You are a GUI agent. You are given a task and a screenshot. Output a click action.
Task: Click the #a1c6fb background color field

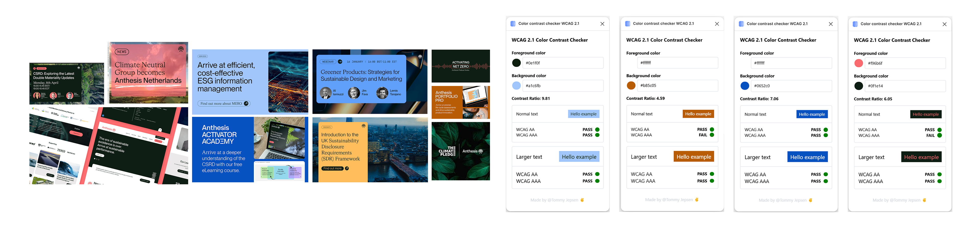(x=563, y=85)
